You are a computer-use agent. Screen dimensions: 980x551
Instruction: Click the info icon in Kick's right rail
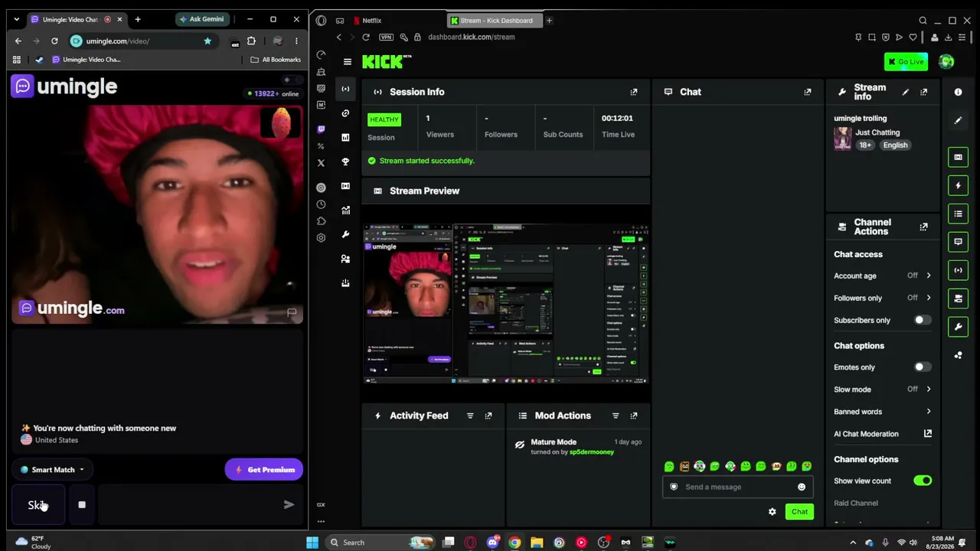coord(958,92)
